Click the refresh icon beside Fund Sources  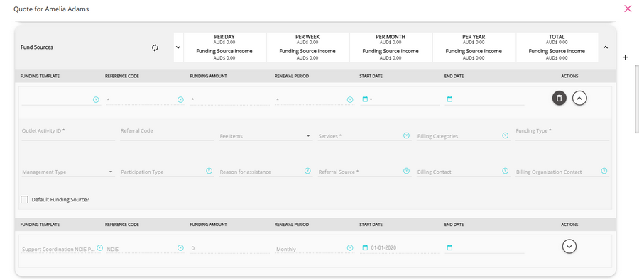pos(155,47)
